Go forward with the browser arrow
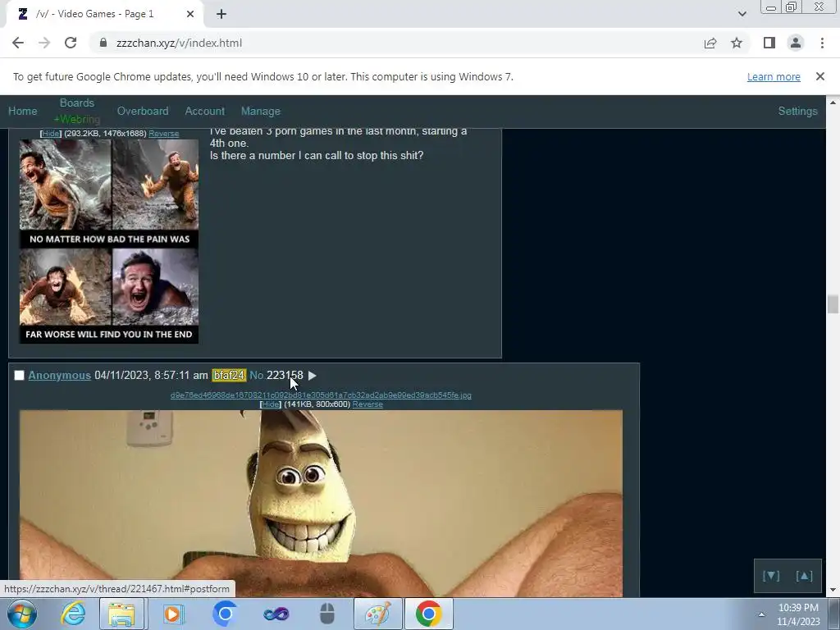The width and height of the screenshot is (840, 630). [44, 43]
